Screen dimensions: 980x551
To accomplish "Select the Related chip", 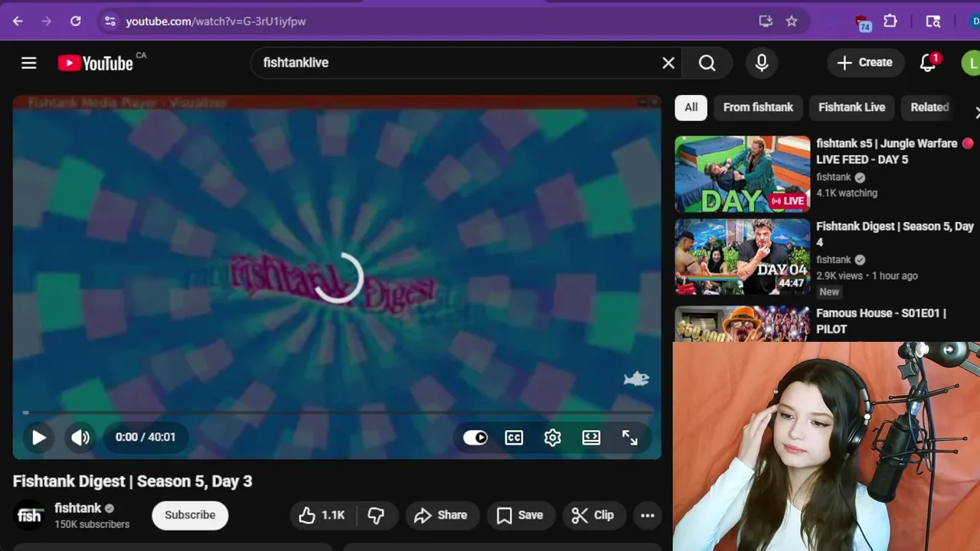I will coord(929,107).
